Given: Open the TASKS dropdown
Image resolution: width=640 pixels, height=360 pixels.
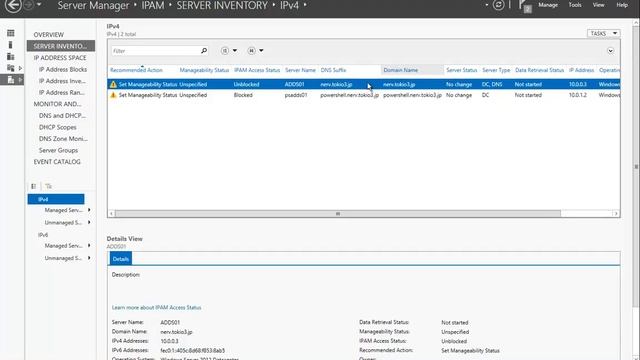Looking at the screenshot, I should (603, 33).
